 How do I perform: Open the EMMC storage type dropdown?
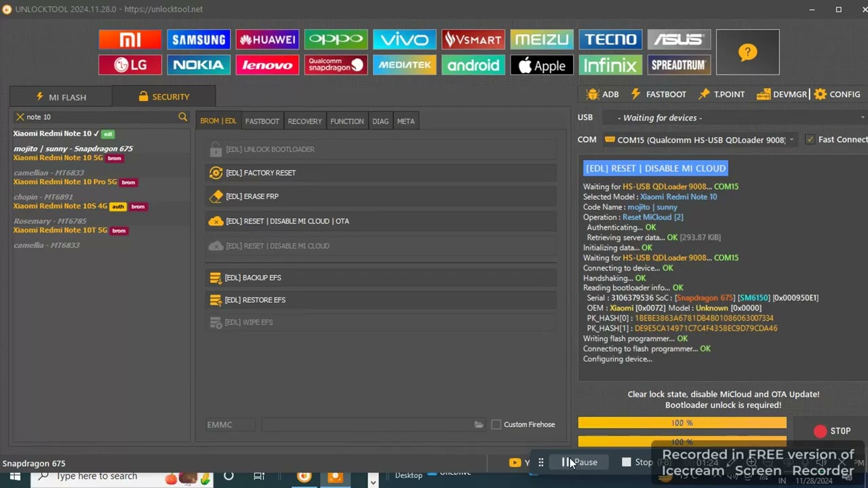tap(231, 425)
